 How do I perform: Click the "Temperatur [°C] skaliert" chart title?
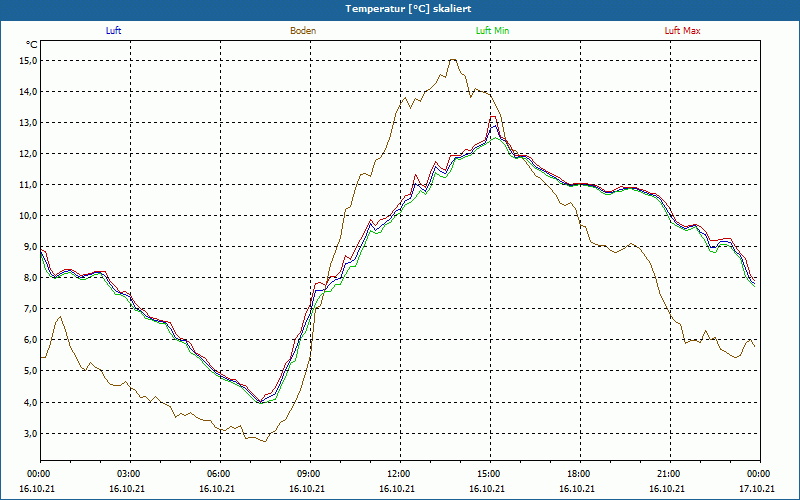coord(408,9)
